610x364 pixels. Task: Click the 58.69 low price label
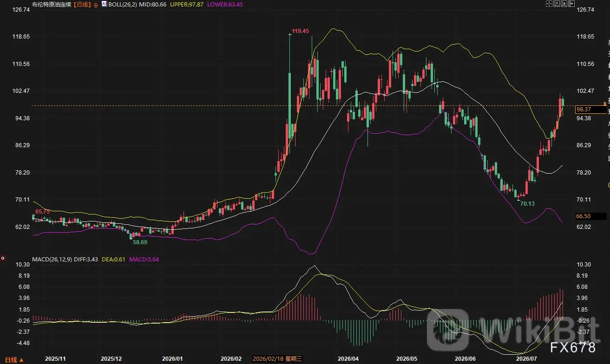(x=140, y=242)
